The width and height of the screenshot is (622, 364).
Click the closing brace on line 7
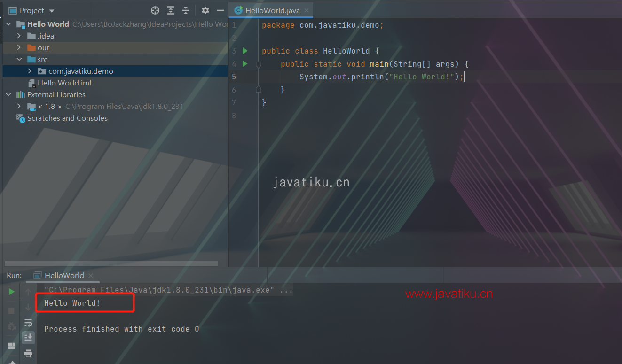pos(264,102)
